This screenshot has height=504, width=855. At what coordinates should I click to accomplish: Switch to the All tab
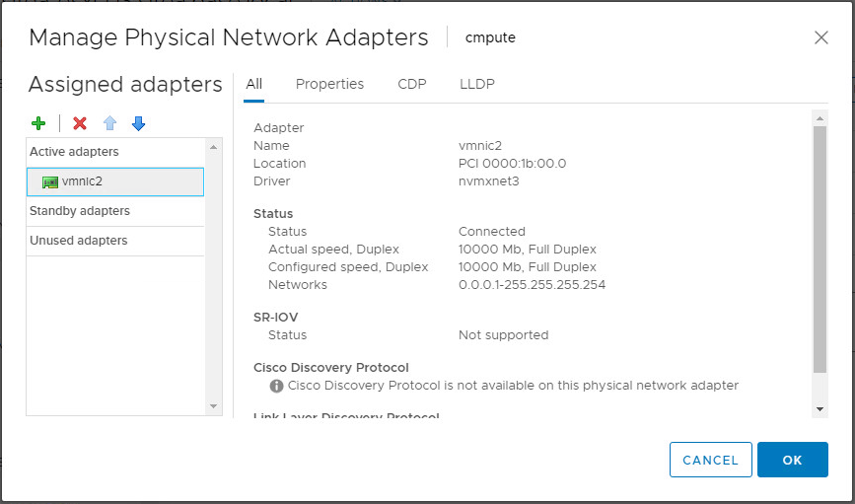pos(254,84)
